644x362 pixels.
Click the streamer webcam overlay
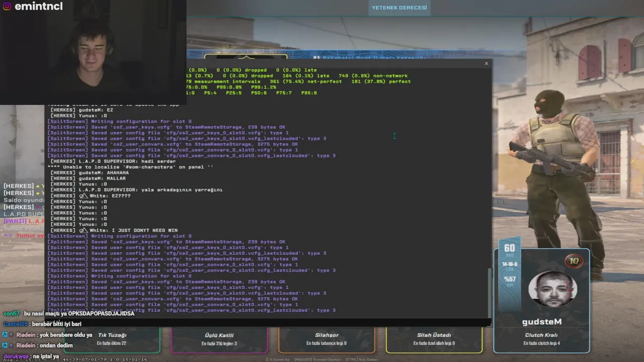coord(93,52)
